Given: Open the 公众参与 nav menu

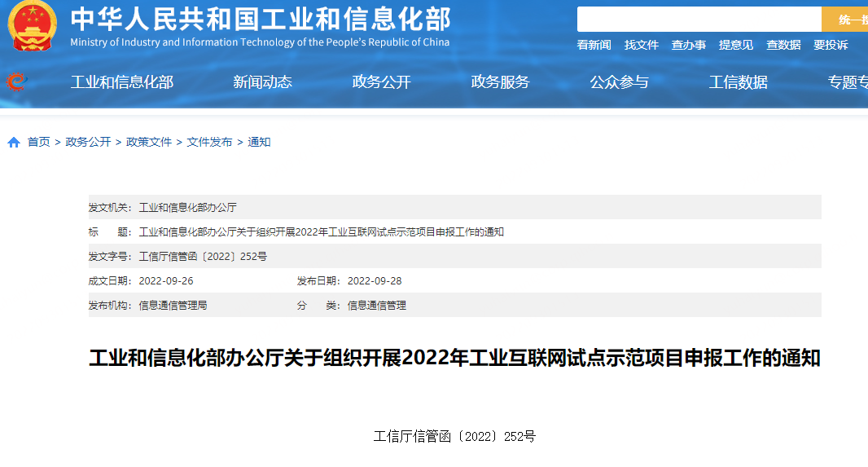Looking at the screenshot, I should (x=619, y=82).
